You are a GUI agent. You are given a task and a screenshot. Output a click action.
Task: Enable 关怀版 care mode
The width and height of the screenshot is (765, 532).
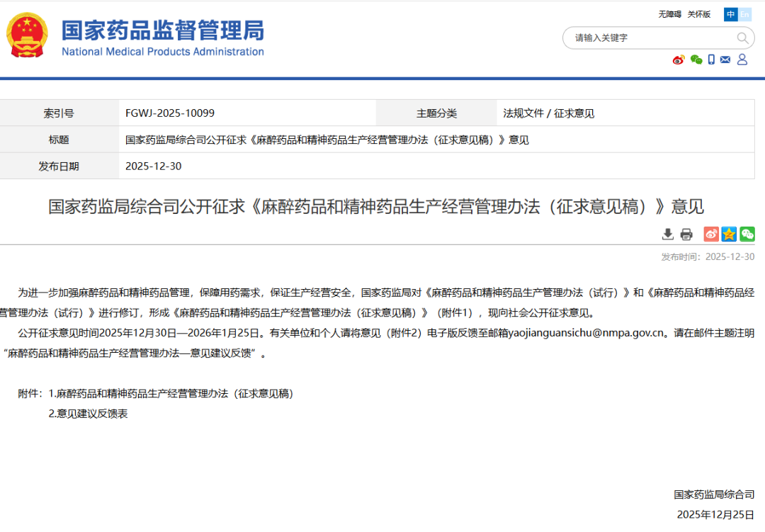(700, 14)
